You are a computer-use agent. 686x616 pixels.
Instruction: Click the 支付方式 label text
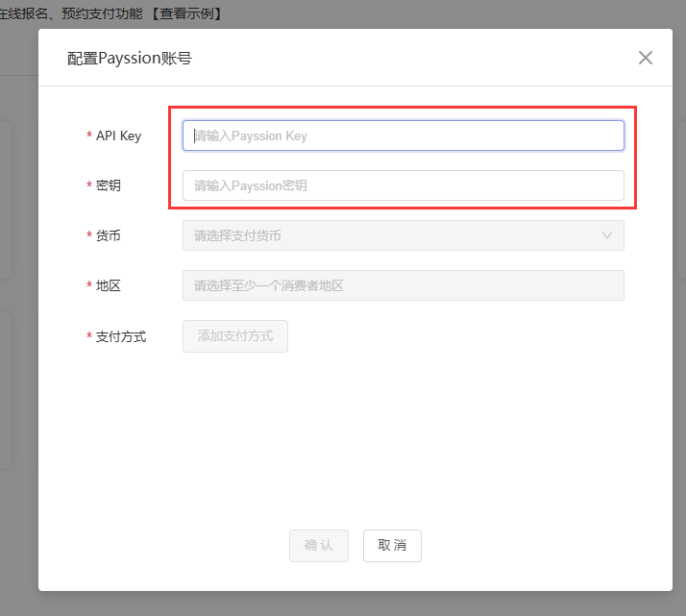pyautogui.click(x=121, y=336)
